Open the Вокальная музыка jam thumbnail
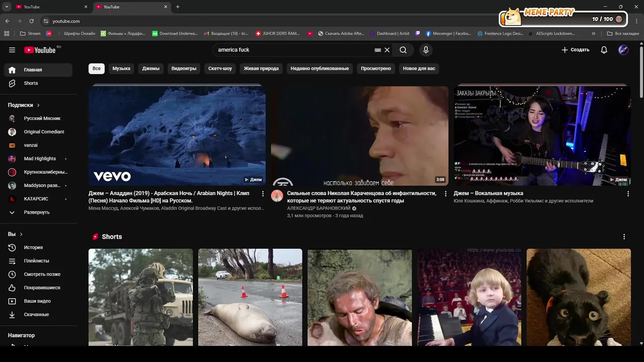The height and width of the screenshot is (362, 644). (x=542, y=135)
